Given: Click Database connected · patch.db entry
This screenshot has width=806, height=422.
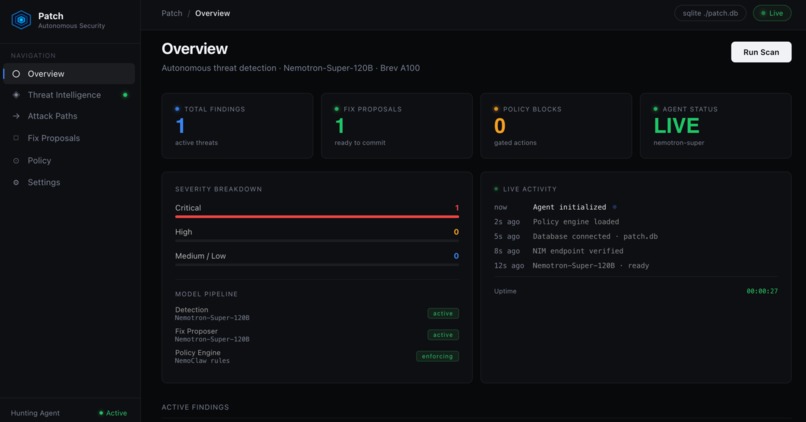Looking at the screenshot, I should point(595,236).
